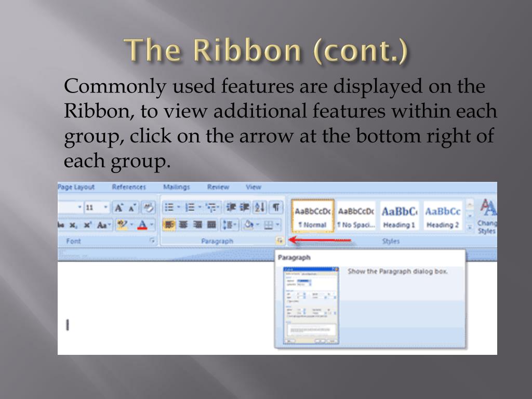Apply the paragraph shading paint bucket
This screenshot has height=399, width=532.
click(249, 224)
